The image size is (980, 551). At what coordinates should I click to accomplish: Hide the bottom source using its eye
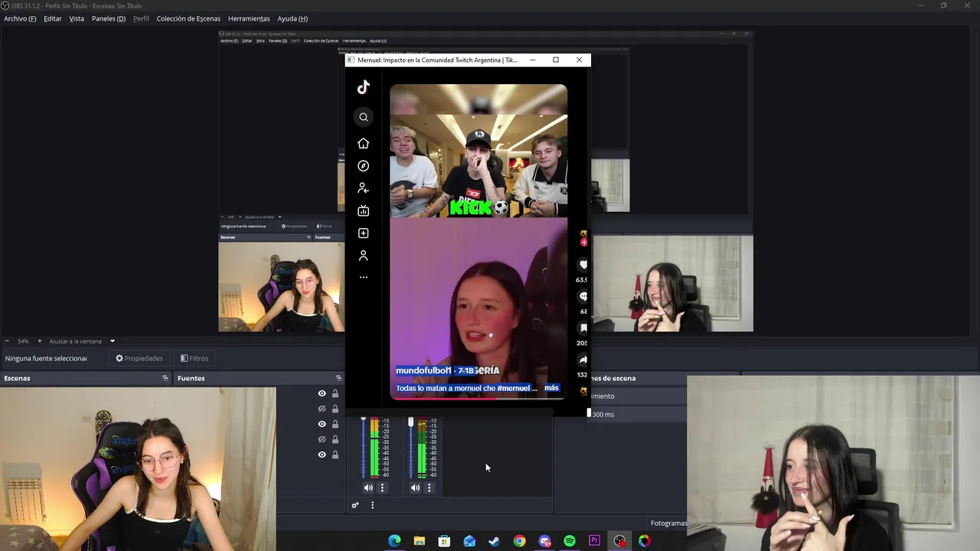point(322,455)
